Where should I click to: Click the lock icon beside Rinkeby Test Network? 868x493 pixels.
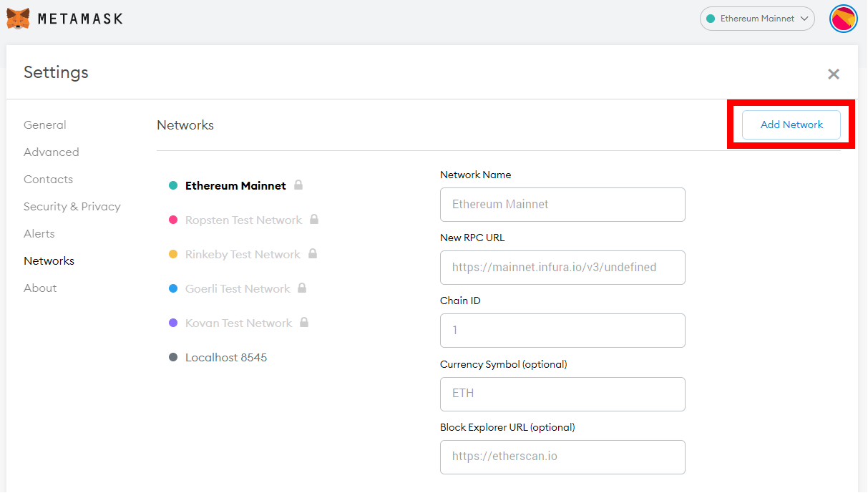pyautogui.click(x=313, y=253)
